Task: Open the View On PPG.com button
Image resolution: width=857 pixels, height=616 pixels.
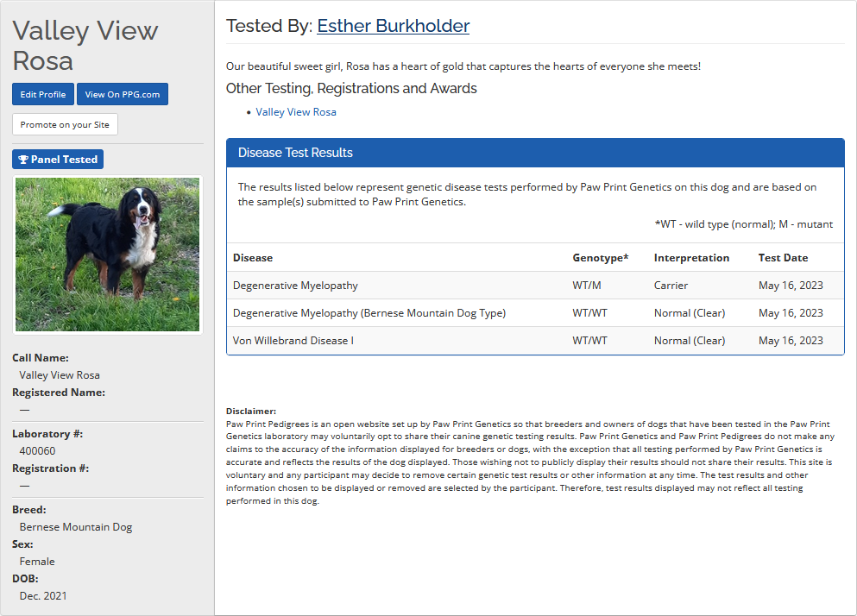Action: click(122, 94)
